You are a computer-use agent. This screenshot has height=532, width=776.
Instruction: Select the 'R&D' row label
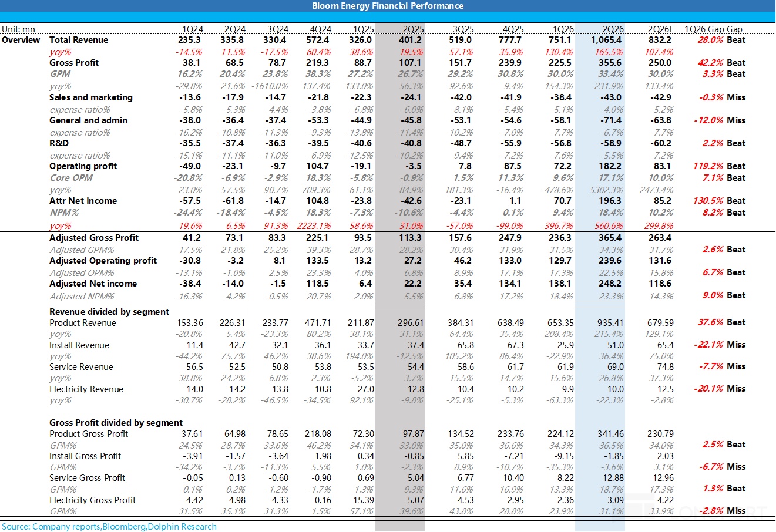59,143
